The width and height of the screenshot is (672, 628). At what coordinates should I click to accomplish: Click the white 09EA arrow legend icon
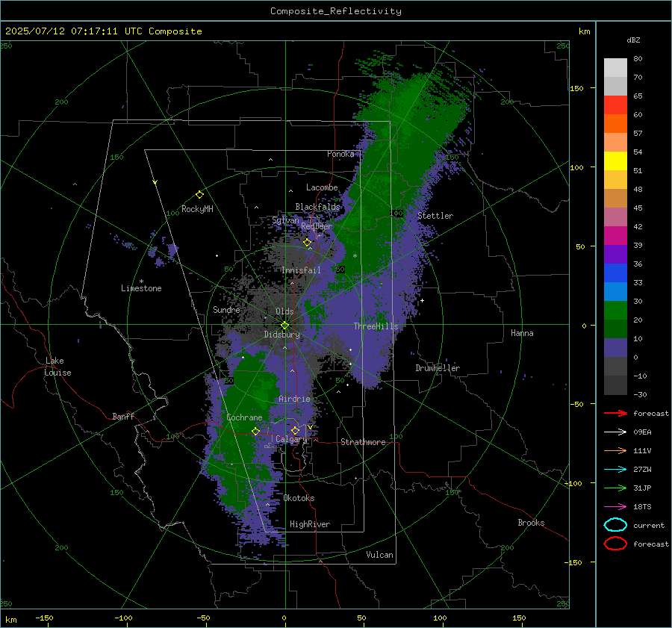coord(615,432)
